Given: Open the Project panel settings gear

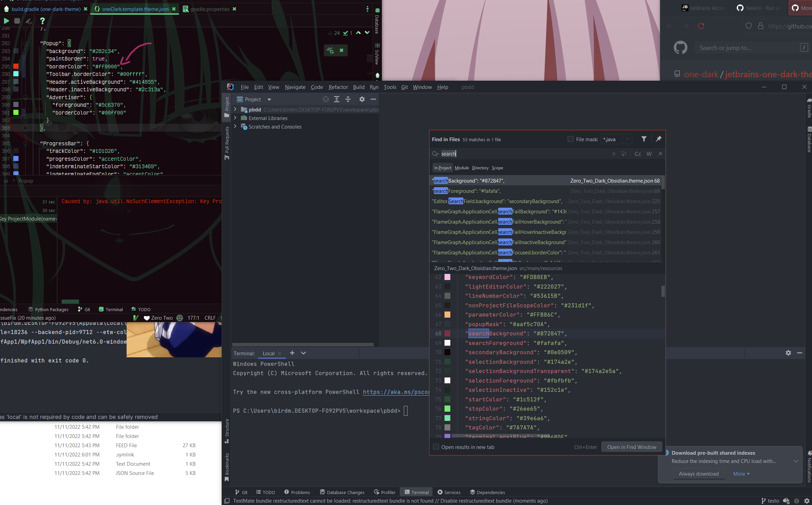Looking at the screenshot, I should pyautogui.click(x=362, y=99).
